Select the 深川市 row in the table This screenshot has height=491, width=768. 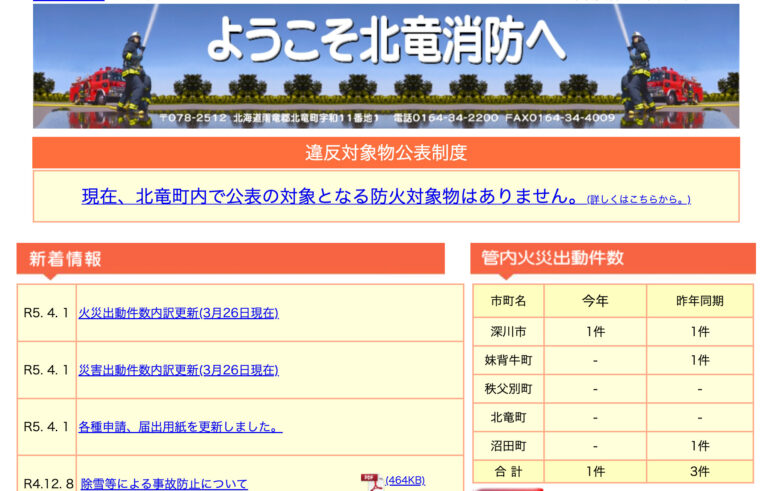(x=501, y=332)
